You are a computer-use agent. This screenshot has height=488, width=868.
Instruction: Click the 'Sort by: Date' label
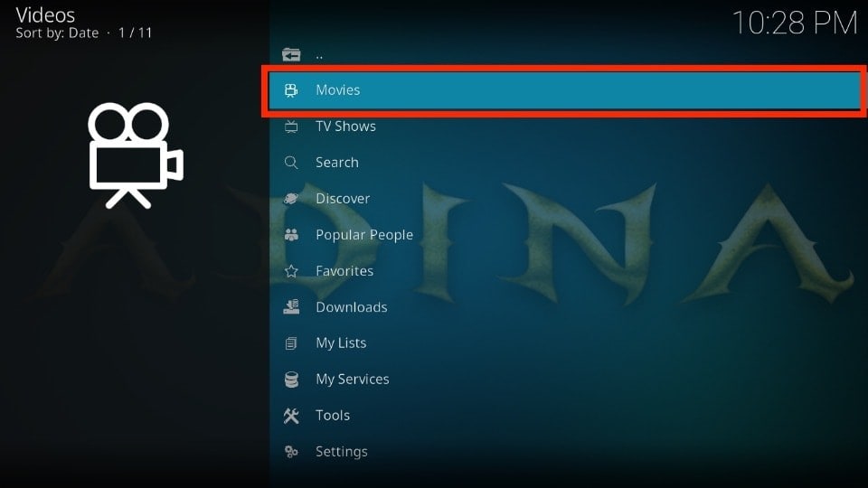[x=57, y=33]
